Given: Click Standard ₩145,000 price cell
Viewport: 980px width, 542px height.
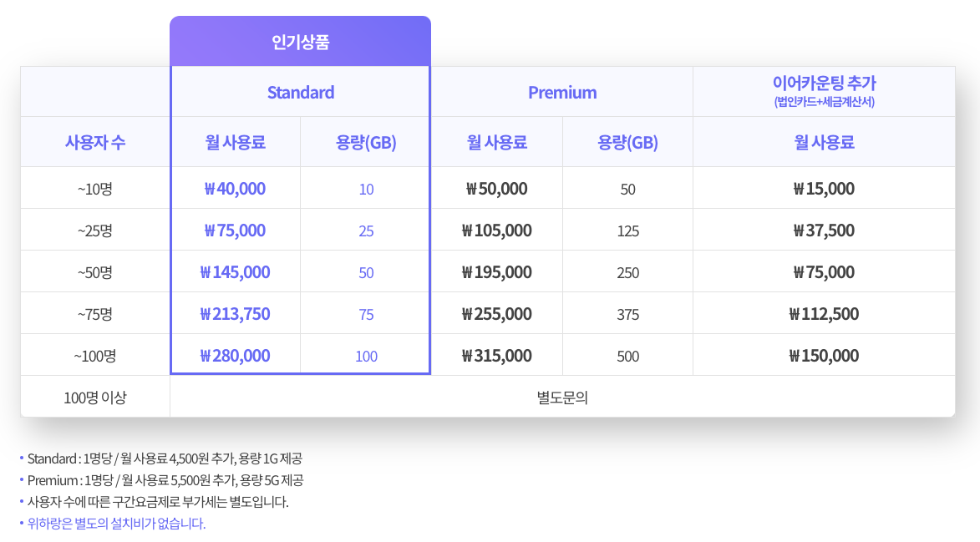Looking at the screenshot, I should (235, 272).
